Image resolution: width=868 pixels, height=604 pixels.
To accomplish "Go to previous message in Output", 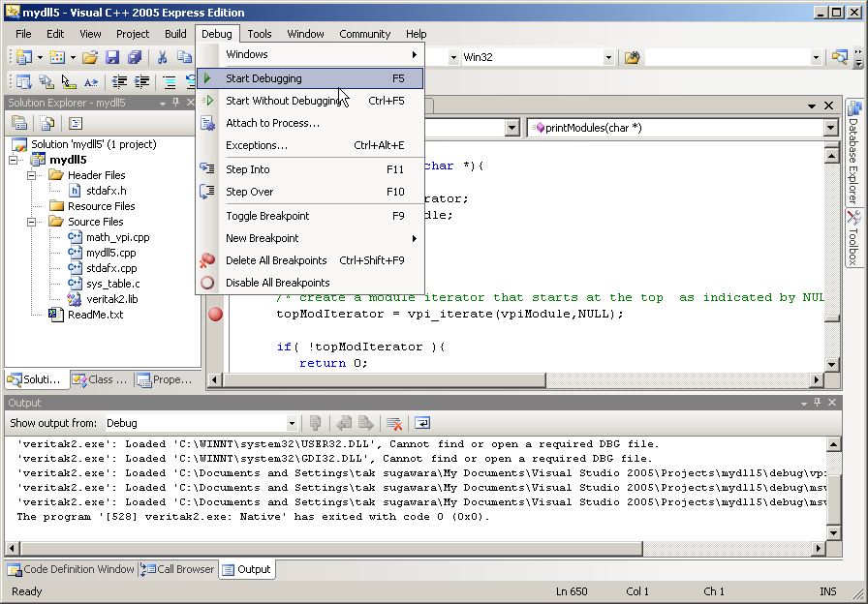I will point(344,423).
